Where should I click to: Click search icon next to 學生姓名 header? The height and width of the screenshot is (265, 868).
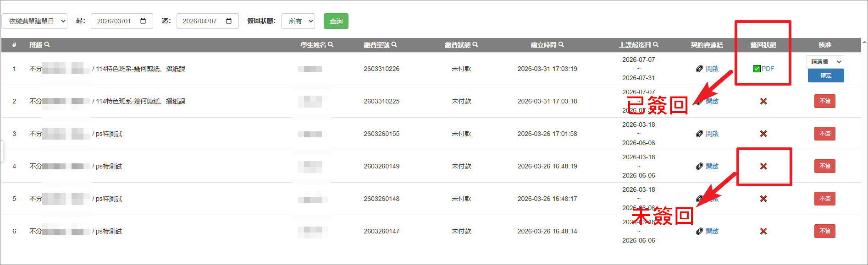[x=331, y=45]
